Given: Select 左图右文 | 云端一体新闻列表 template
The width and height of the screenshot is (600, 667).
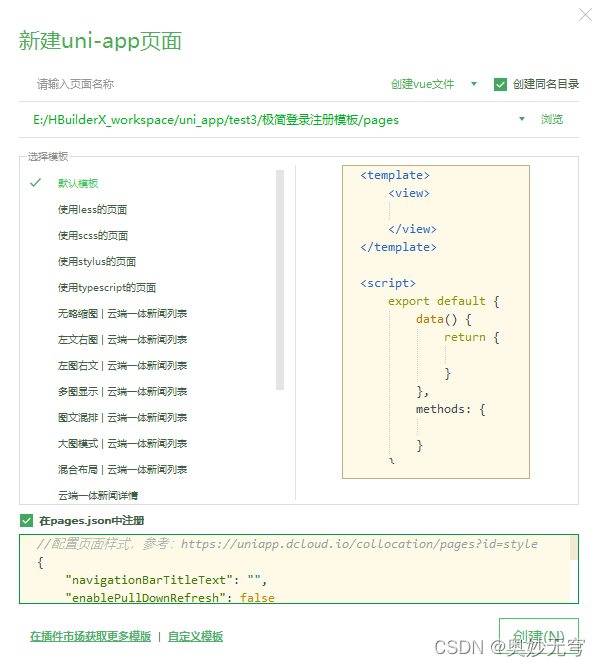Looking at the screenshot, I should pyautogui.click(x=122, y=365).
